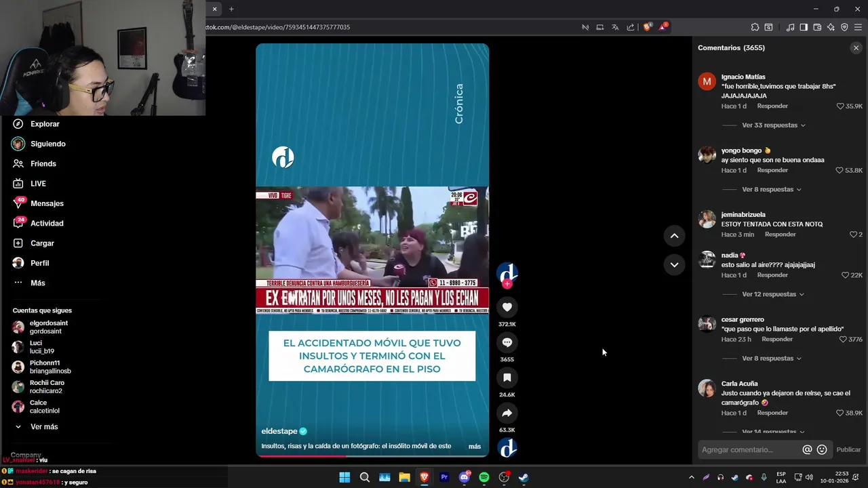
Task: Open eldestape profile name on video
Action: [279, 431]
